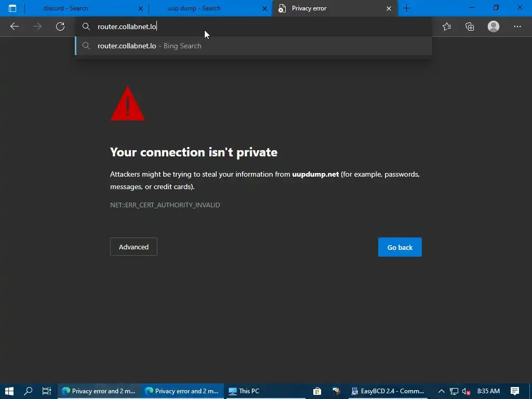Click the Advanced button

(134, 247)
